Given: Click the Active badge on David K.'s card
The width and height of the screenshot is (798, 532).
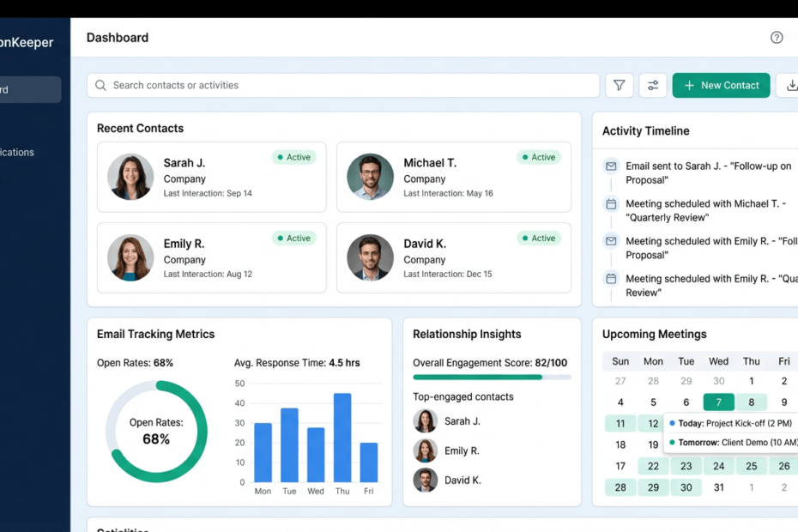Looking at the screenshot, I should coord(538,239).
